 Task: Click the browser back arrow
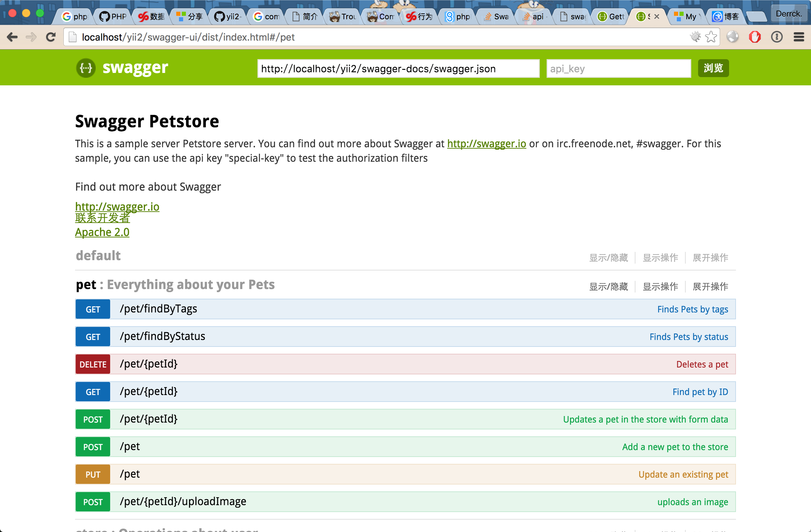pos(12,37)
